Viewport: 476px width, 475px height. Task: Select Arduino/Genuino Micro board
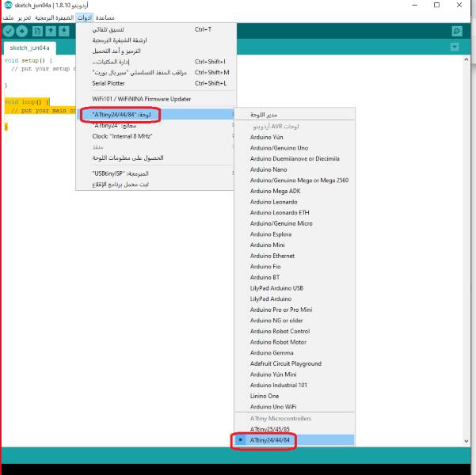[x=295, y=223]
